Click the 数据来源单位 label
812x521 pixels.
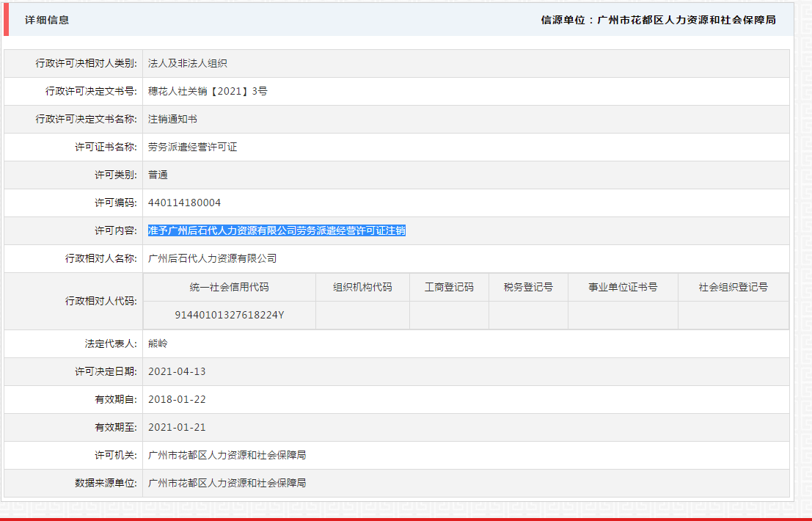(x=106, y=484)
